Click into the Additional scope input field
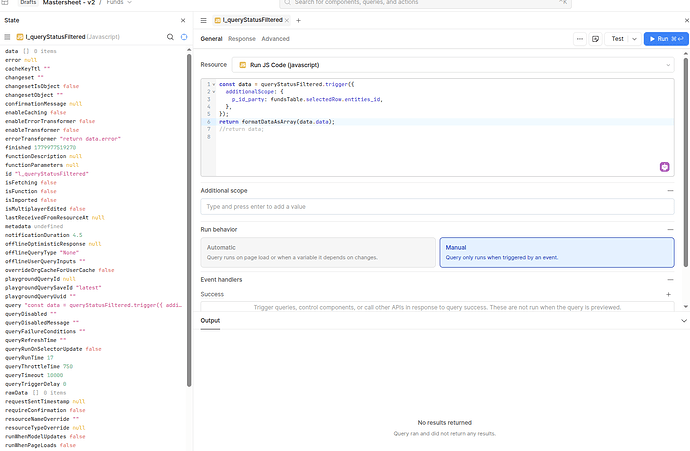Viewport: 690px width, 451px height. click(x=437, y=207)
